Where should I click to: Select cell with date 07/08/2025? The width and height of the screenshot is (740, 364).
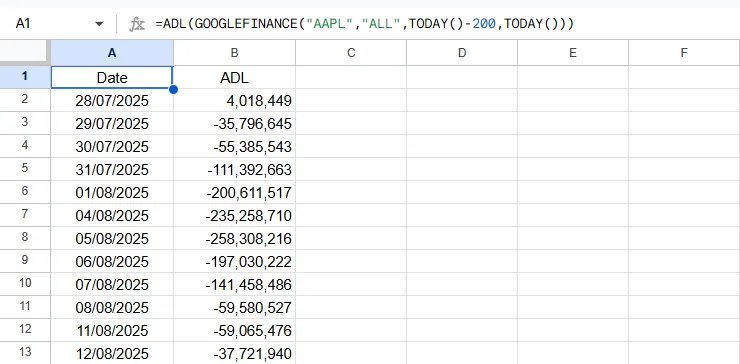pos(112,284)
